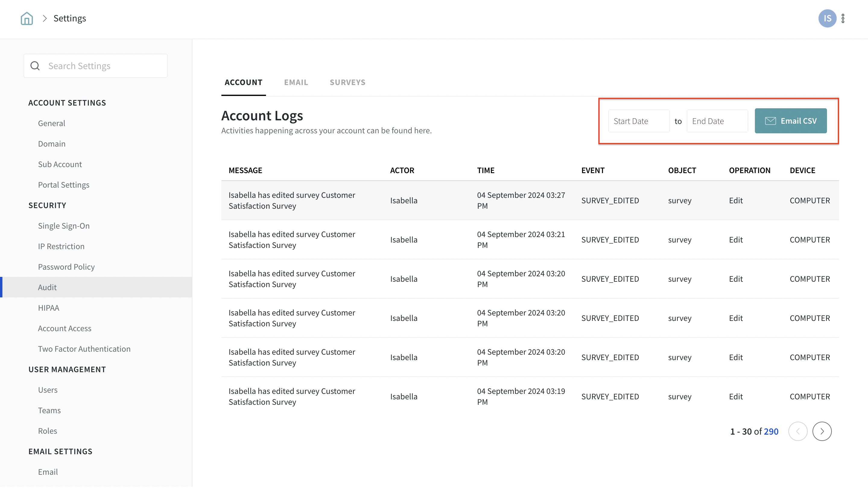
Task: Select the ACCOUNT logs tab
Action: click(x=243, y=82)
